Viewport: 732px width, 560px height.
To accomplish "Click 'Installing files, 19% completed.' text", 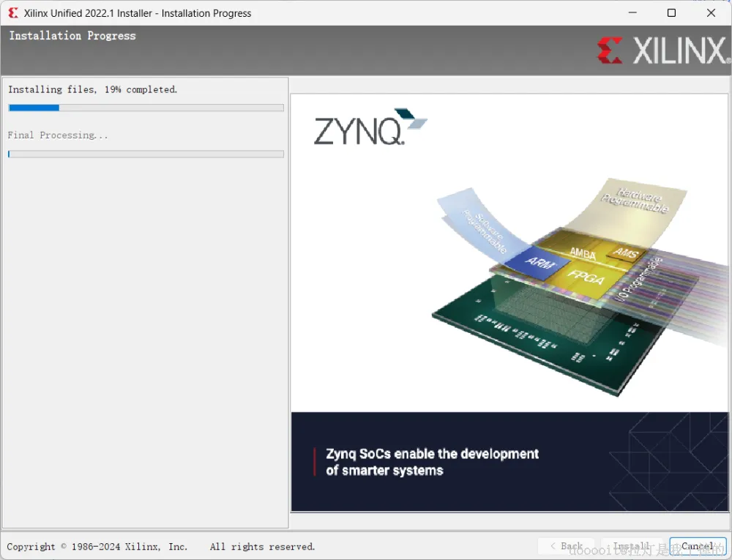I will tap(92, 89).
